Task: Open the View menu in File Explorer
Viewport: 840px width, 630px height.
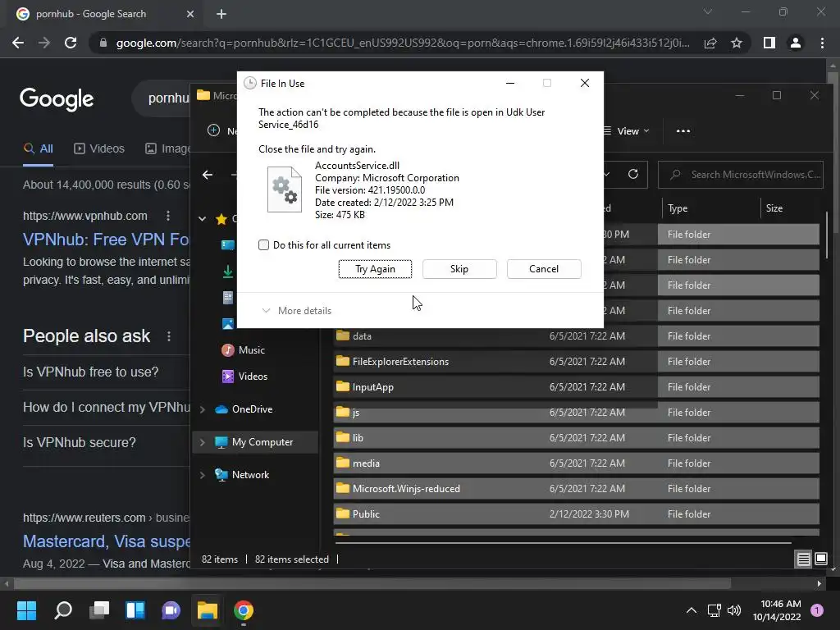Action: [x=627, y=131]
